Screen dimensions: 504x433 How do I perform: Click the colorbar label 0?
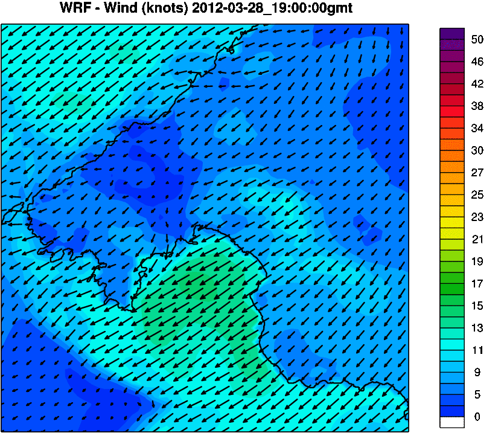click(477, 417)
